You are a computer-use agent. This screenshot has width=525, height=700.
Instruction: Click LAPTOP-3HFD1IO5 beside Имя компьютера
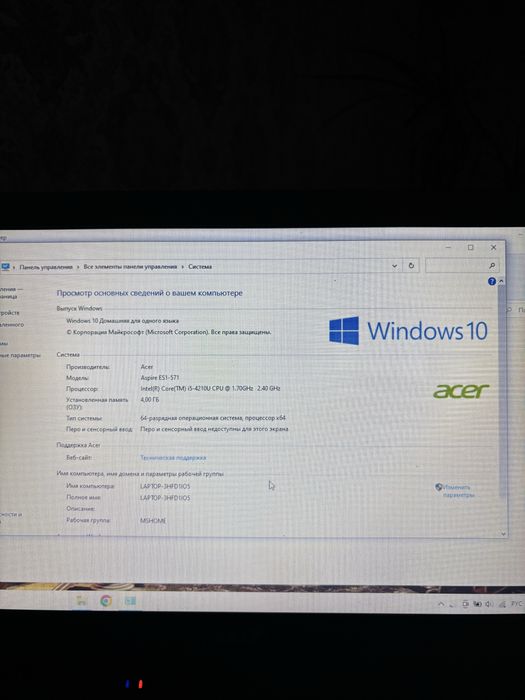[x=165, y=486]
